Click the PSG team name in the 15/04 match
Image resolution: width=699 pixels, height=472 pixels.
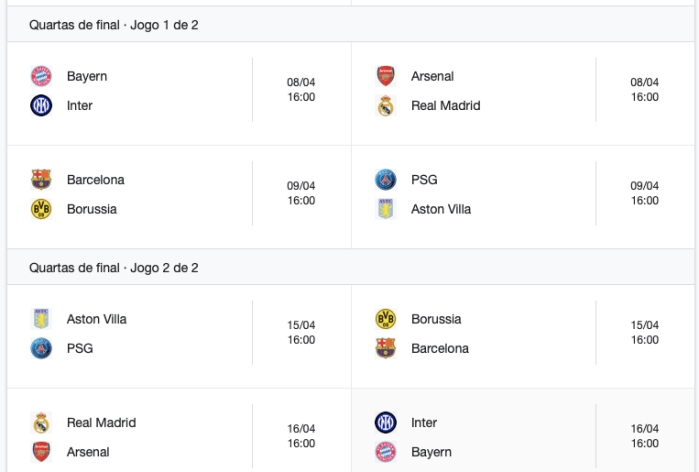pyautogui.click(x=79, y=348)
